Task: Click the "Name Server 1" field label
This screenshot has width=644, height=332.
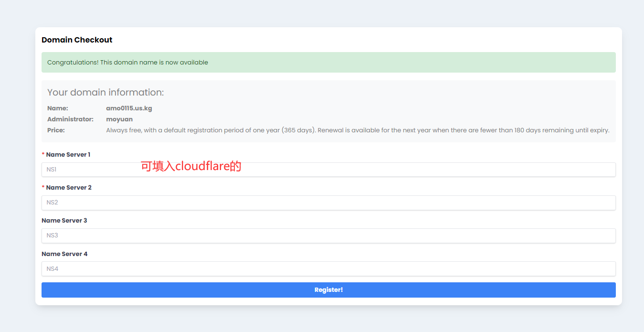Action: coord(68,154)
